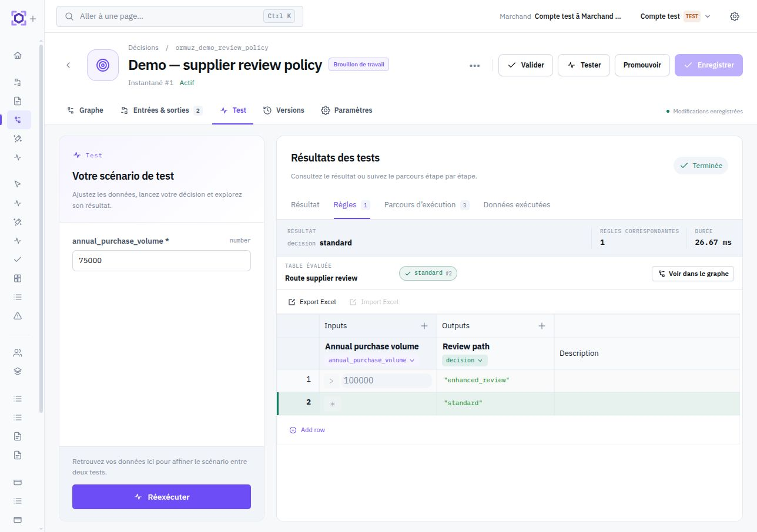Open the users sidebar icon
The image size is (757, 532).
pyautogui.click(x=18, y=353)
